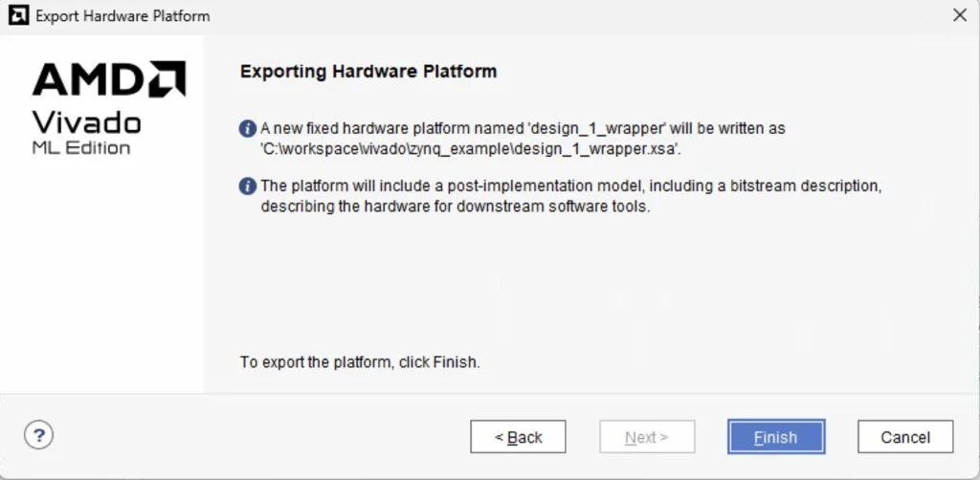
Task: Click the 'Export Hardware Platform' title bar text
Action: click(122, 16)
